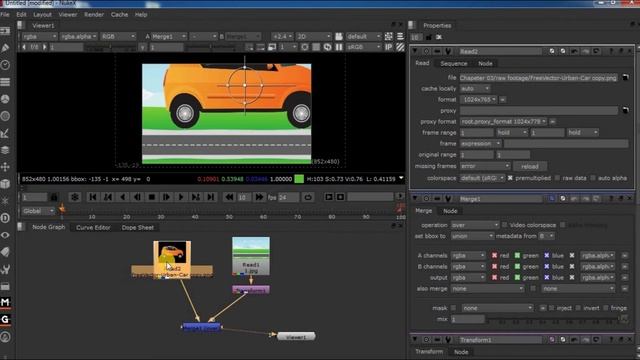
Task: Enable auto alpha checkbox
Action: (593, 178)
